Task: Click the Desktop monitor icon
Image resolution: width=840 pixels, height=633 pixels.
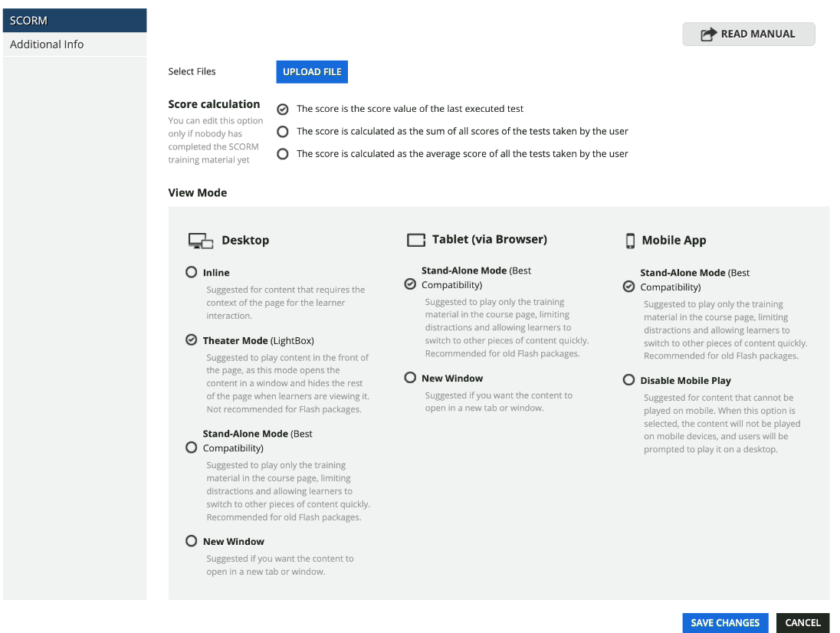Action: (201, 241)
